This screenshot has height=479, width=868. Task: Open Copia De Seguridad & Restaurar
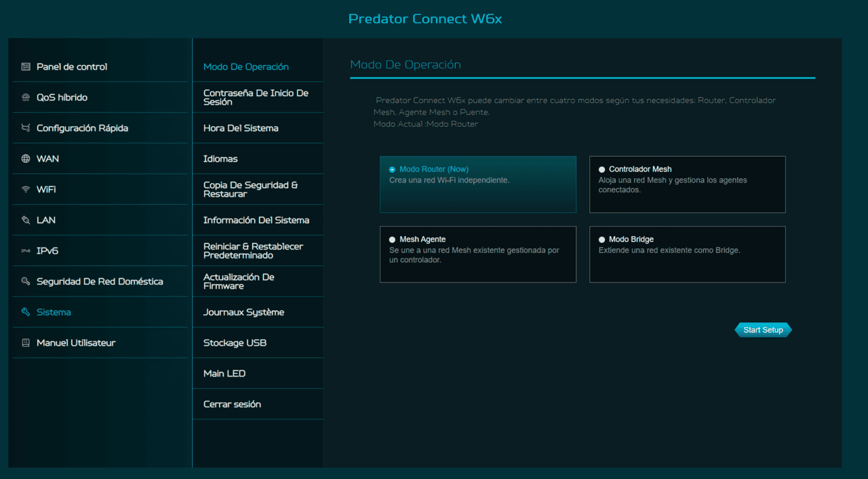(250, 189)
